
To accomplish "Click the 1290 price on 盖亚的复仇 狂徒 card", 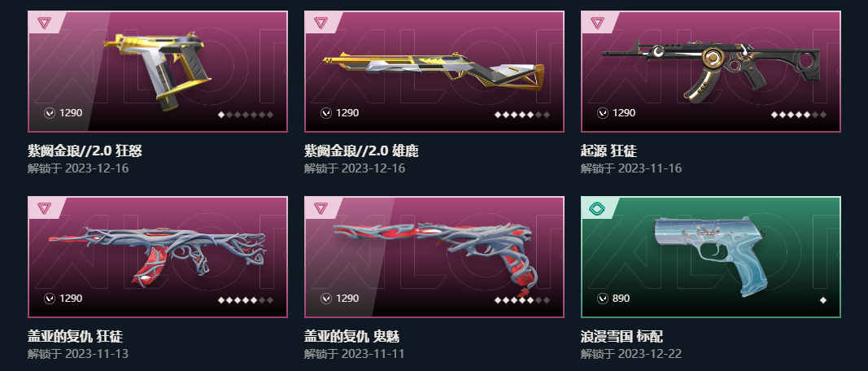I will click(x=71, y=299).
